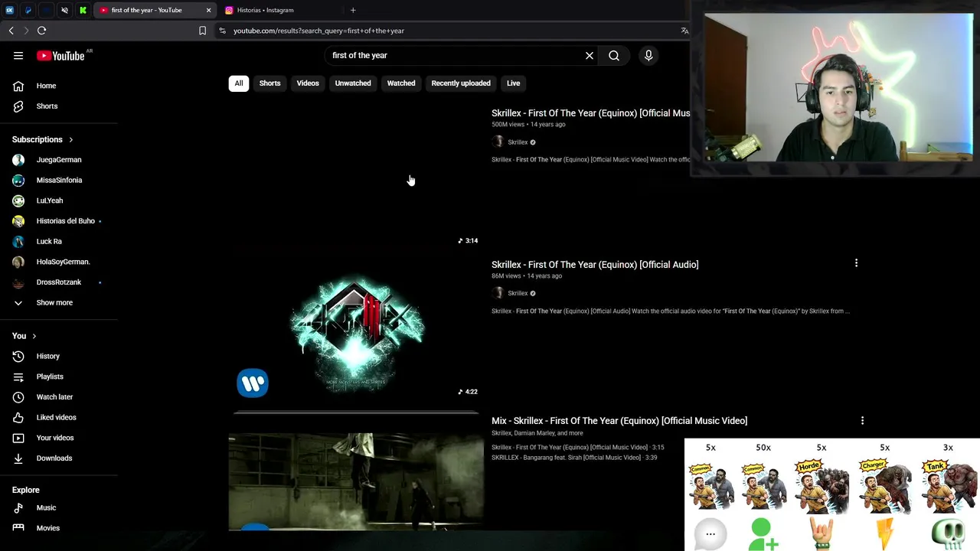Select the Recently uploaded filter chip
980x551 pixels.
(461, 83)
